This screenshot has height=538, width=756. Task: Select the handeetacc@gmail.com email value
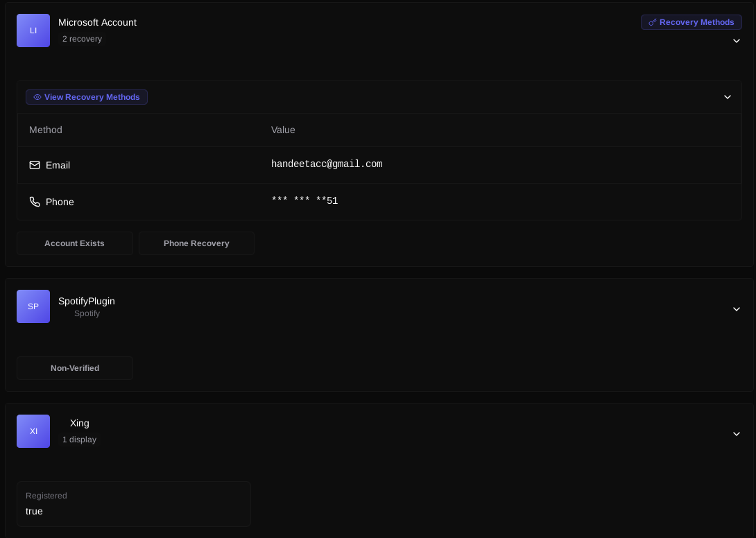tap(327, 164)
